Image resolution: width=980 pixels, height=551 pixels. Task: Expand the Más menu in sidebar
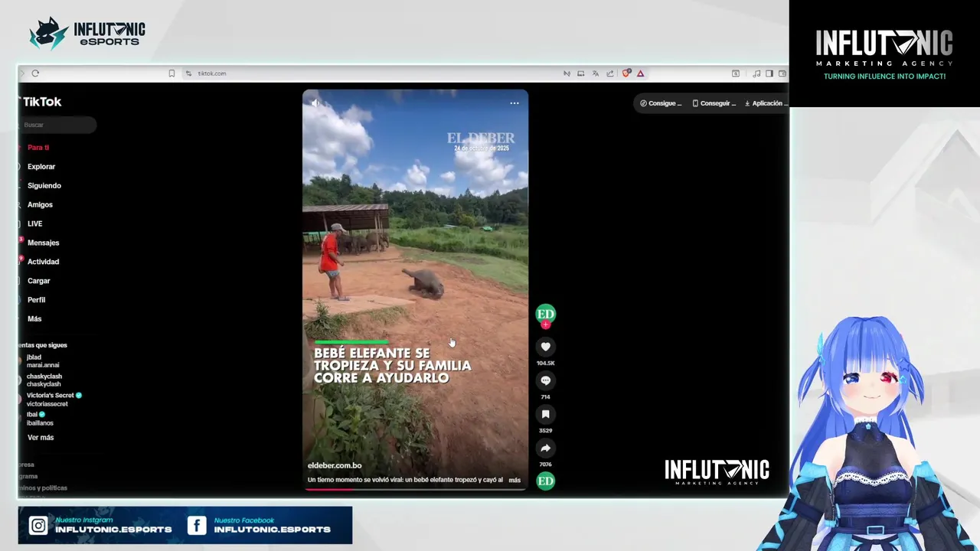tap(34, 319)
